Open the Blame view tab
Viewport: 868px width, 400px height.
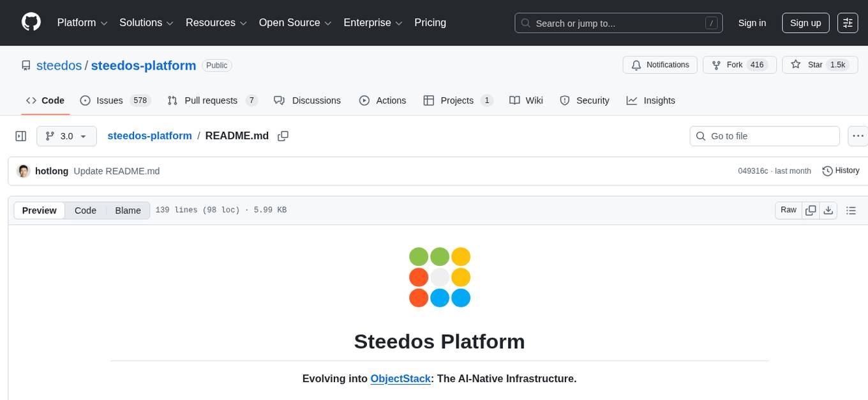tap(128, 210)
